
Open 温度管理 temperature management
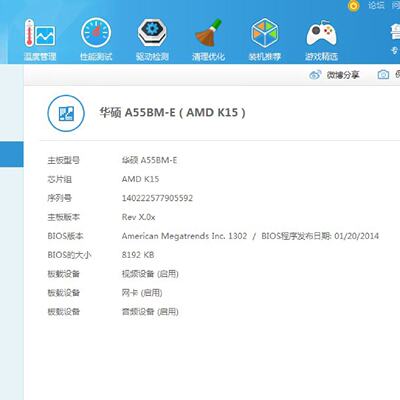tap(40, 40)
